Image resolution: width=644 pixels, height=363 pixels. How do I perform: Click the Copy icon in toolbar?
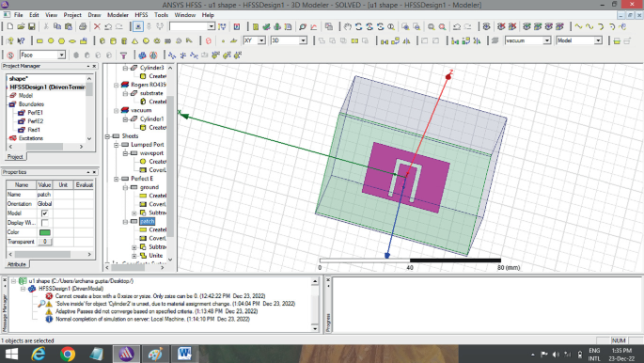click(x=57, y=26)
